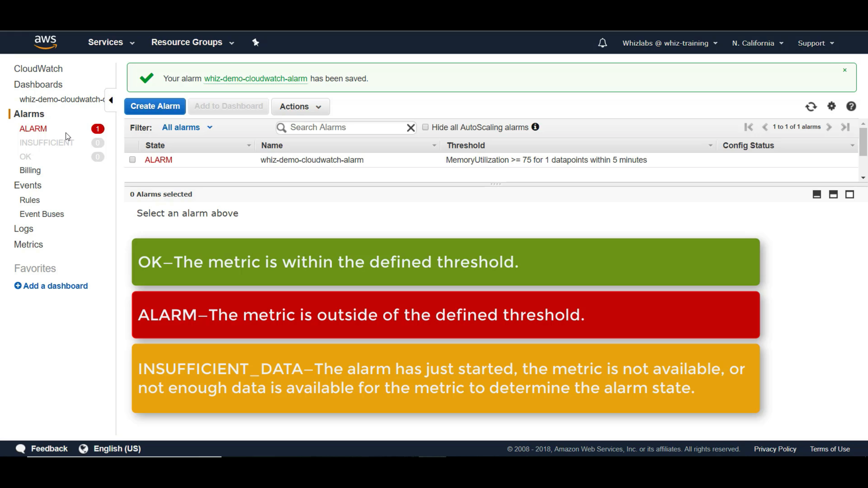The height and width of the screenshot is (488, 868).
Task: Enable Hide all AutoScaling alarms checkbox
Action: (x=425, y=127)
